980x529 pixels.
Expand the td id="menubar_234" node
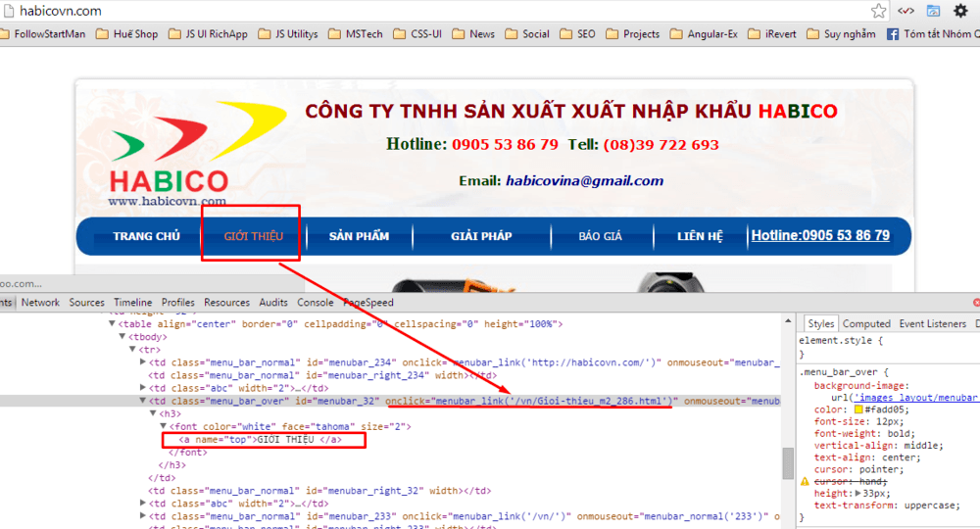coord(142,362)
